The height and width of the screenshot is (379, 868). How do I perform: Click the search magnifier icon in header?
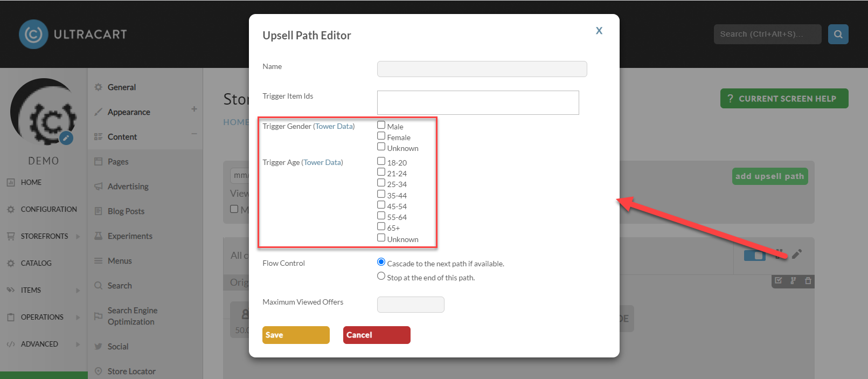[x=838, y=34]
